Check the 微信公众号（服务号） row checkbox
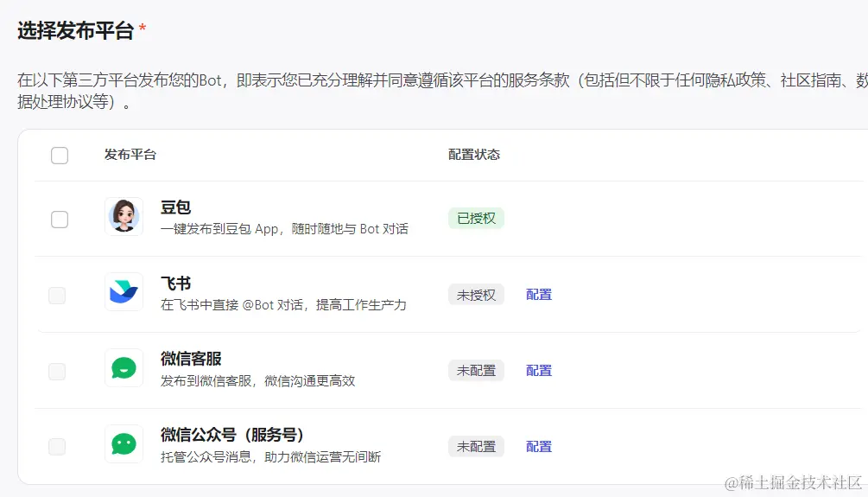The height and width of the screenshot is (497, 868). tap(57, 447)
